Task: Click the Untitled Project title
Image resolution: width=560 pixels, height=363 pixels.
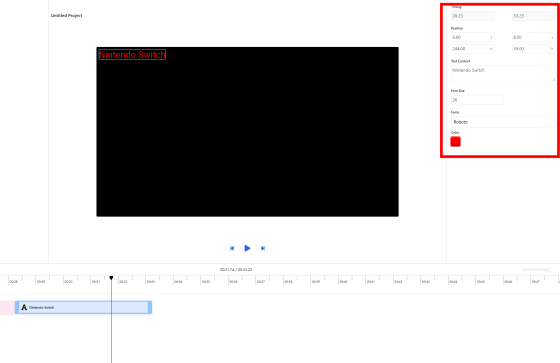Action: click(x=66, y=15)
